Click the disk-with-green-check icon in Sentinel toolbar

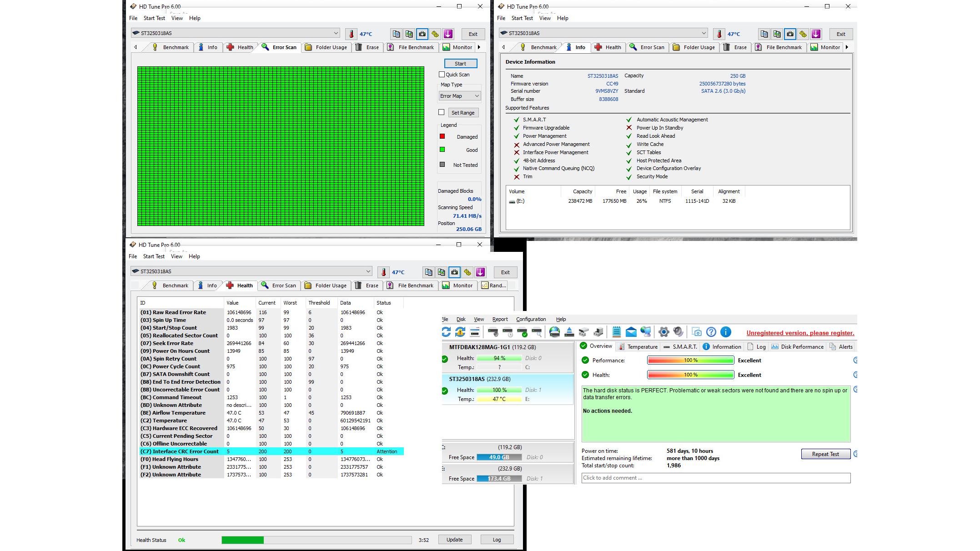click(x=522, y=332)
